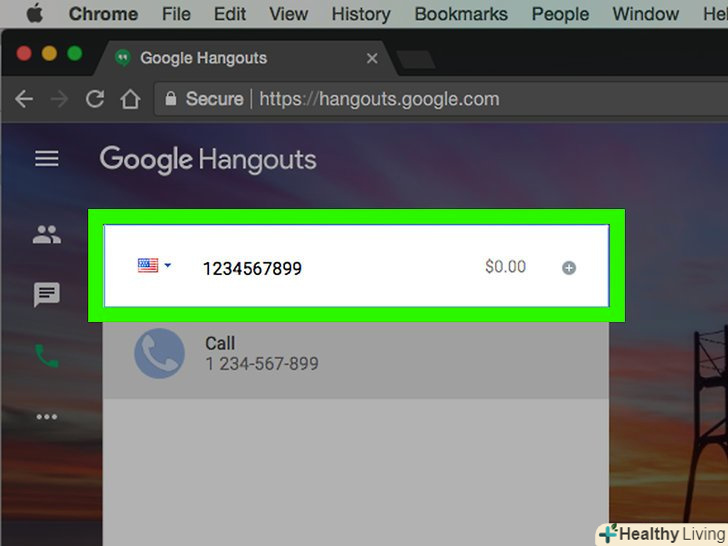This screenshot has height=546, width=728.
Task: Switch to Conversations chat icon
Action: [x=46, y=294]
